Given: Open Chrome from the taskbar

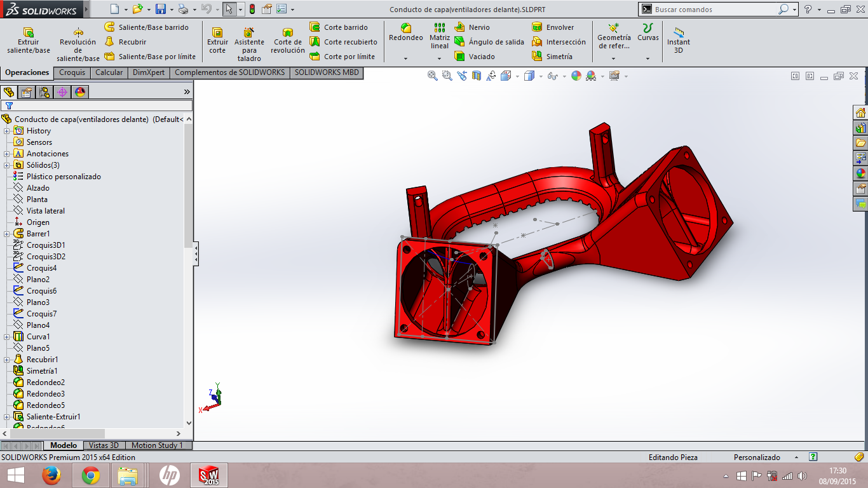Looking at the screenshot, I should 91,475.
